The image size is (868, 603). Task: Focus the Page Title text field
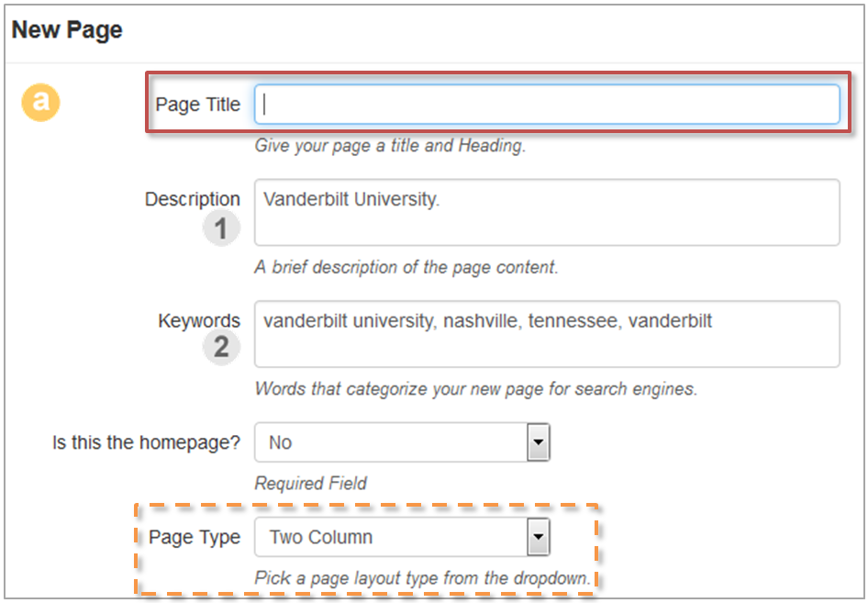click(547, 105)
